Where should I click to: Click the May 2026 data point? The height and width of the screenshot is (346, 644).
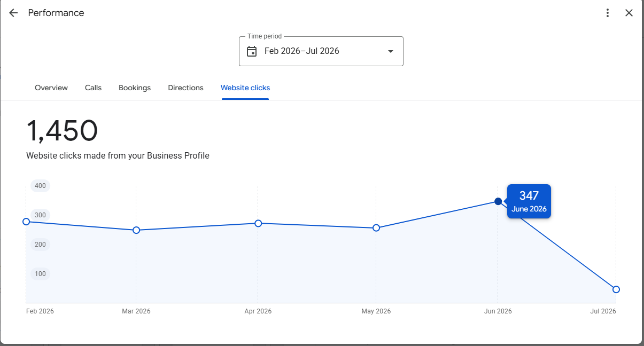[376, 228]
